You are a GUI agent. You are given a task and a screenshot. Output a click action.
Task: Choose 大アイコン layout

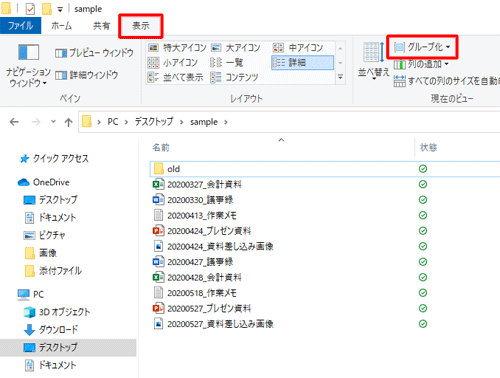(236, 48)
